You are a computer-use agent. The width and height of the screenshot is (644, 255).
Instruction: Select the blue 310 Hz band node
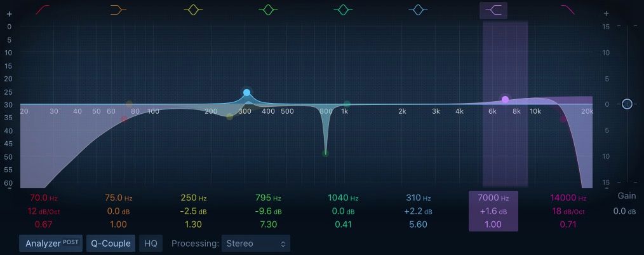pos(246,93)
